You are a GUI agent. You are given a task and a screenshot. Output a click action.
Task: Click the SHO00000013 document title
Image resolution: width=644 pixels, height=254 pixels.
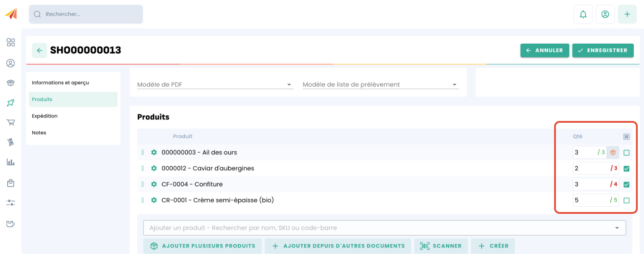coord(85,50)
